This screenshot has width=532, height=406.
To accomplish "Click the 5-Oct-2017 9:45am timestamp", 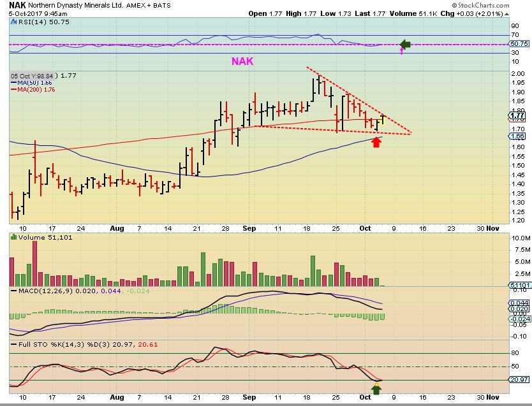I will 38,14.
